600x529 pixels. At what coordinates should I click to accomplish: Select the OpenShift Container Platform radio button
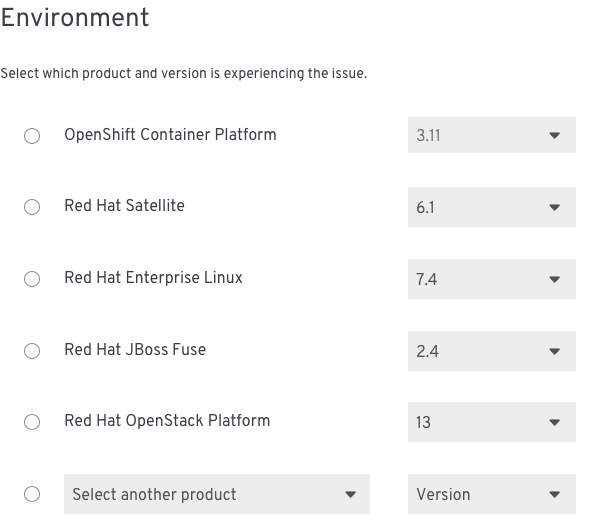click(x=32, y=136)
